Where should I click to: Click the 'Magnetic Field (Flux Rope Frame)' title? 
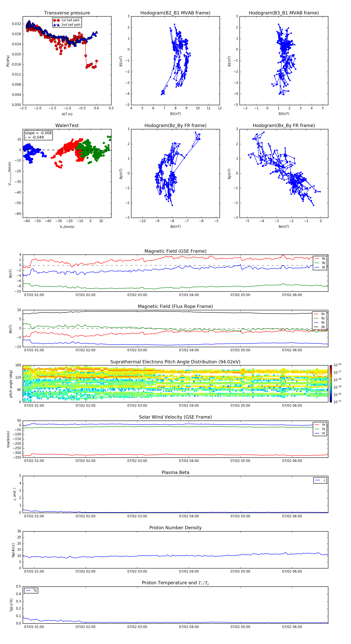(x=175, y=307)
